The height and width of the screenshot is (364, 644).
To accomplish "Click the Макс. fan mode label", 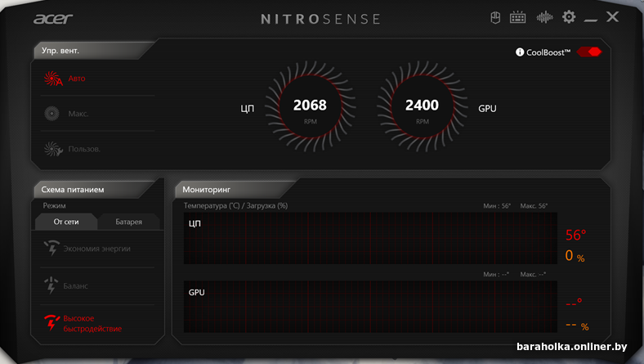I will point(78,114).
